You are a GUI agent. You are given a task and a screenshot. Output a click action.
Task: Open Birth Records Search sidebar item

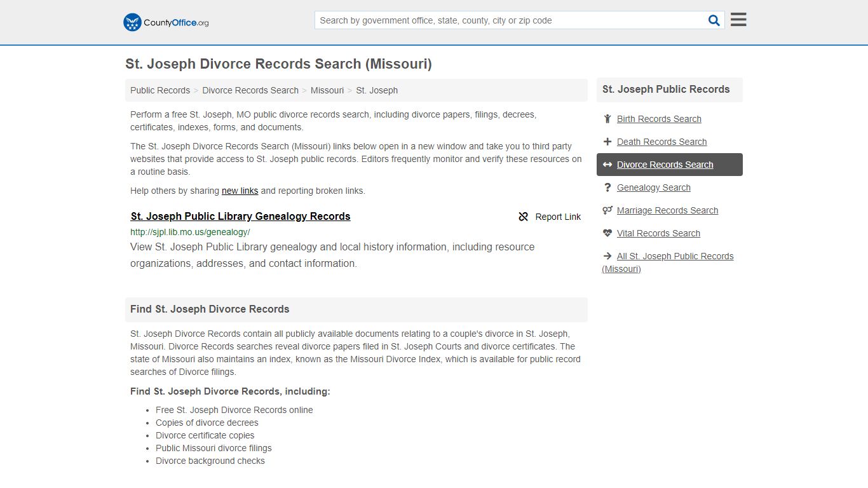[659, 119]
